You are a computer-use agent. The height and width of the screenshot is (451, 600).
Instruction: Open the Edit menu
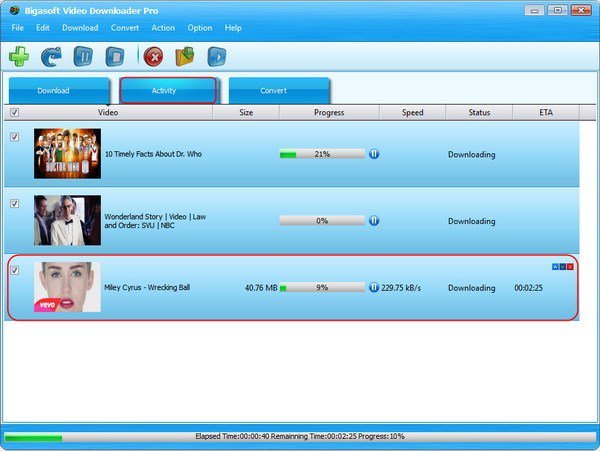(x=43, y=28)
